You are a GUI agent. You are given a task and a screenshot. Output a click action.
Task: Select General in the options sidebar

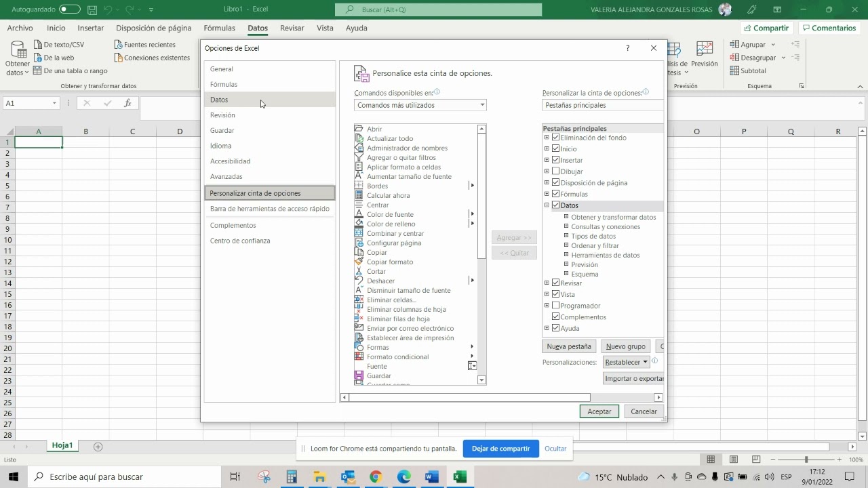tap(270, 69)
